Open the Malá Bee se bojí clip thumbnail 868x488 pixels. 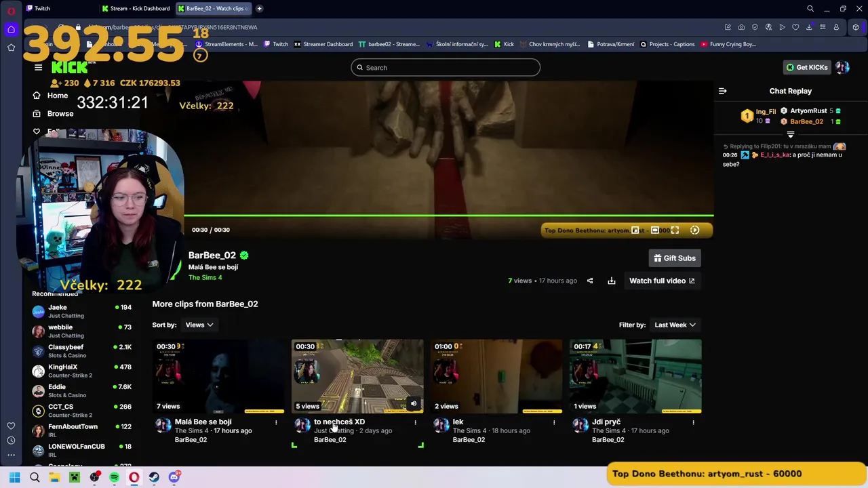click(218, 376)
